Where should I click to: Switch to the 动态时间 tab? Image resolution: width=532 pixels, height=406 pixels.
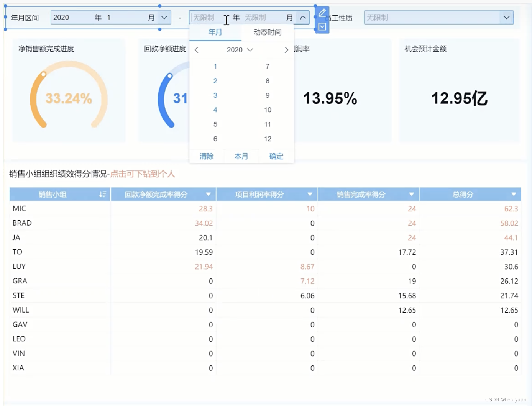click(268, 32)
